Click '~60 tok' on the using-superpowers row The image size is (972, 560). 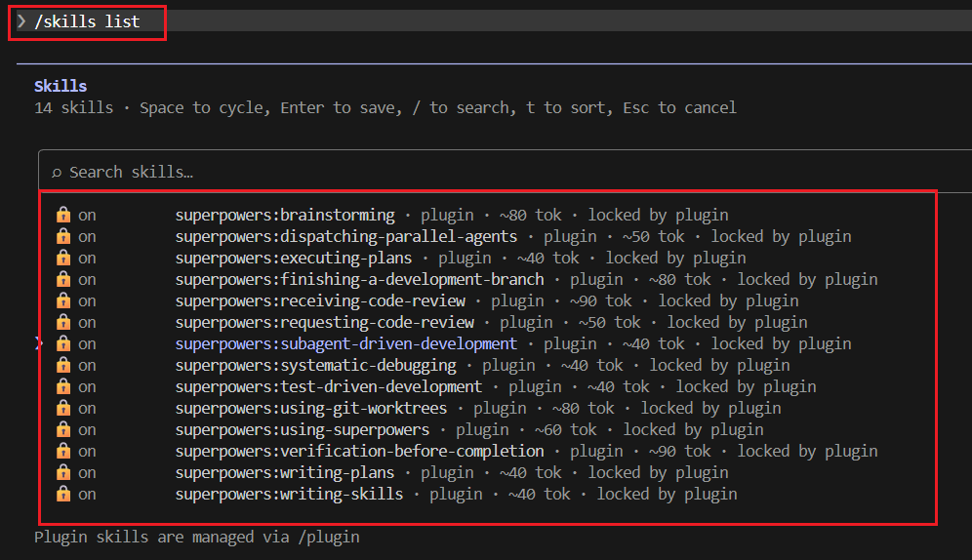566,430
